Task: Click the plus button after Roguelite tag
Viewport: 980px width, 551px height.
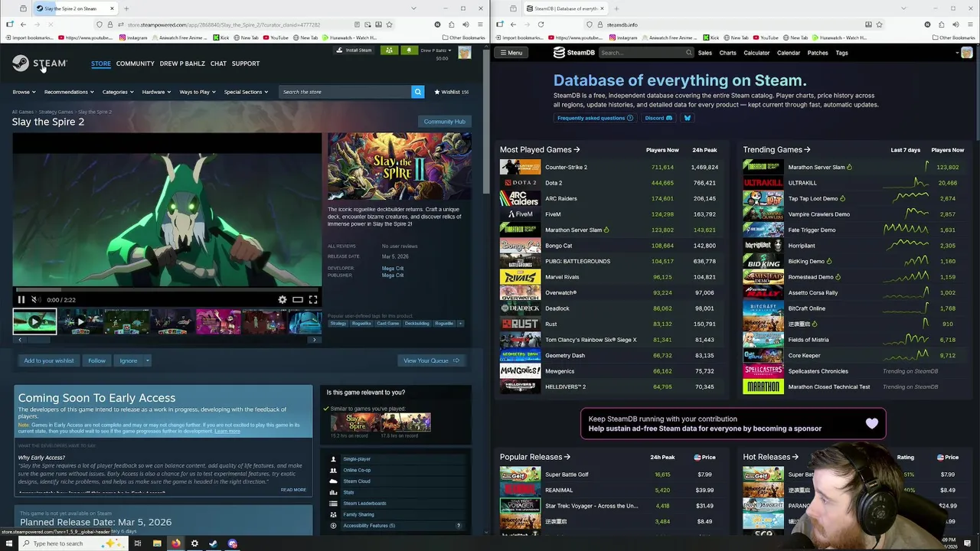Action: tap(460, 324)
